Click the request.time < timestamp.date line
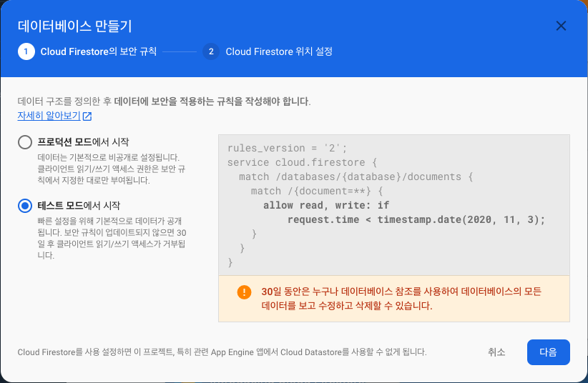The image size is (588, 383). [x=416, y=219]
